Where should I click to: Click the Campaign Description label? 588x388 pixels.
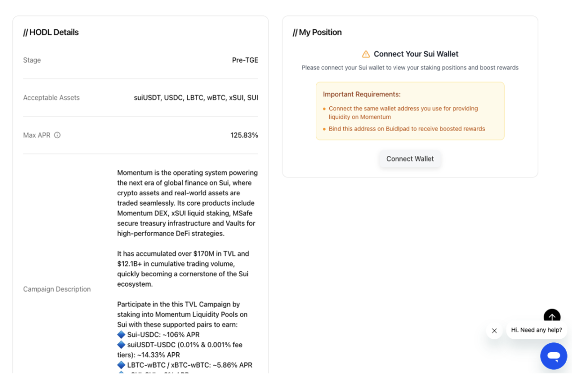click(x=57, y=289)
